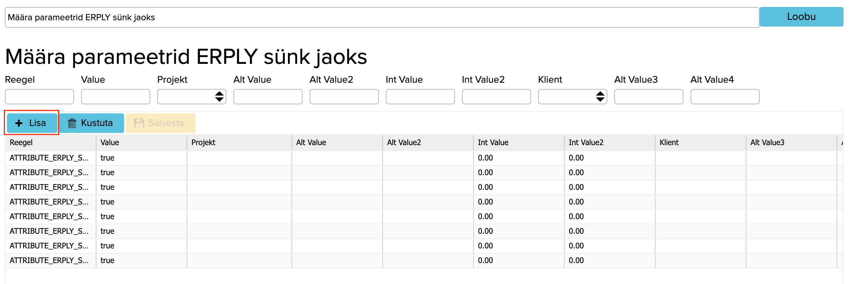Click the Value filter input field
Screen dimensions: 868x284
(116, 97)
